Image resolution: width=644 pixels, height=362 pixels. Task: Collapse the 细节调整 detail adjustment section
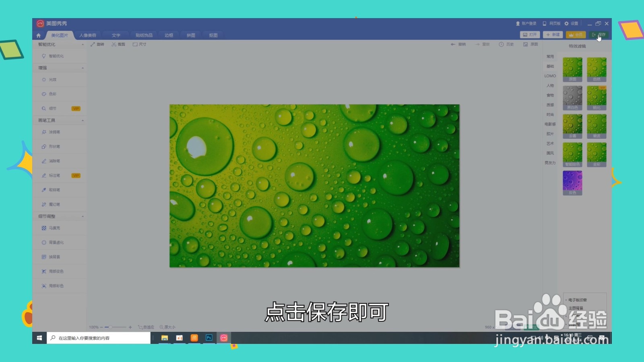82,216
